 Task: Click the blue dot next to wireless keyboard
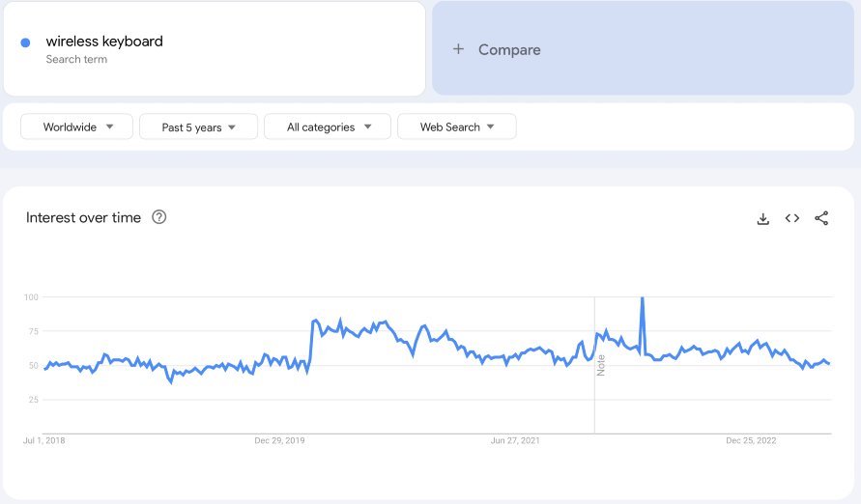tap(25, 42)
